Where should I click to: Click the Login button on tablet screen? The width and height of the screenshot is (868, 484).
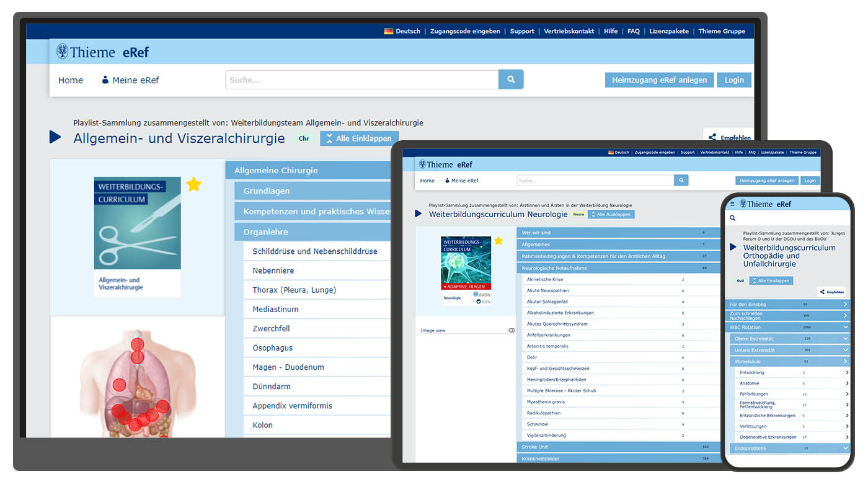(x=810, y=181)
